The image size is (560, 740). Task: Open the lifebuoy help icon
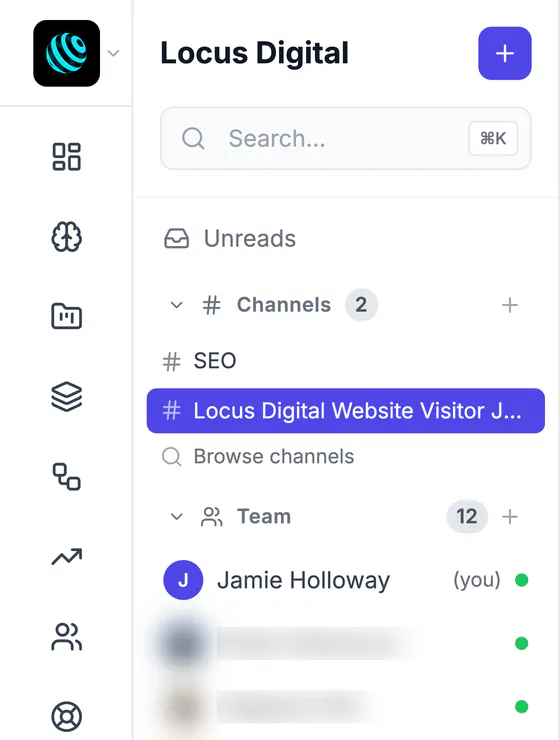pos(67,717)
